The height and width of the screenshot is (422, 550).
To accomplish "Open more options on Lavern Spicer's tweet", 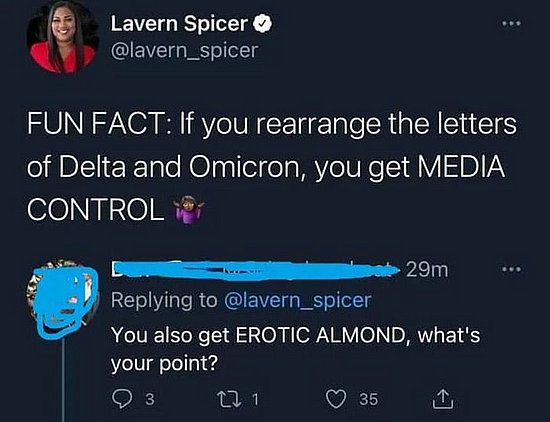I will pyautogui.click(x=511, y=24).
